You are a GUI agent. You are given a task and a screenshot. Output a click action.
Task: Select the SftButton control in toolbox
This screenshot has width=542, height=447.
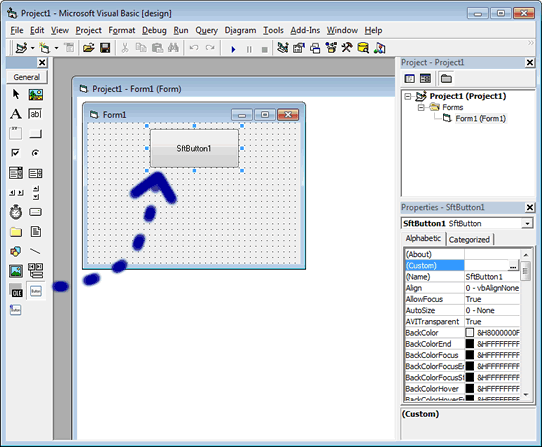[36, 291]
